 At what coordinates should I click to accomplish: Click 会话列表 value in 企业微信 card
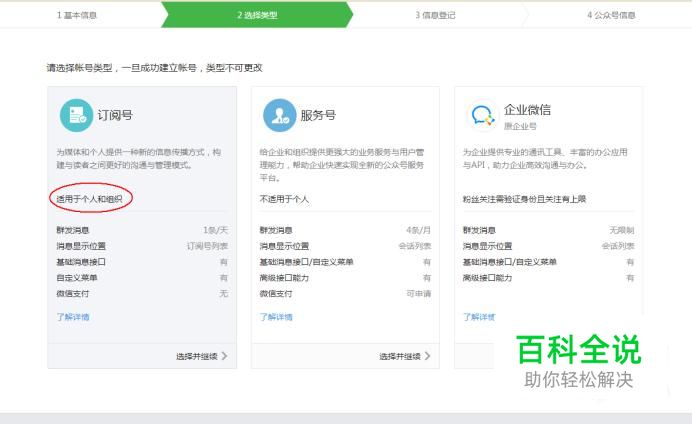click(x=618, y=246)
